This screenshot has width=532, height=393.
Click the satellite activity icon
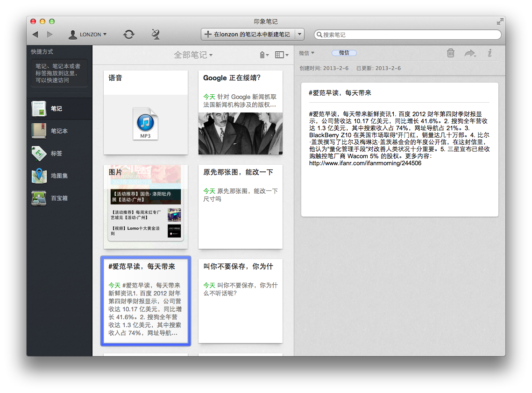click(156, 34)
